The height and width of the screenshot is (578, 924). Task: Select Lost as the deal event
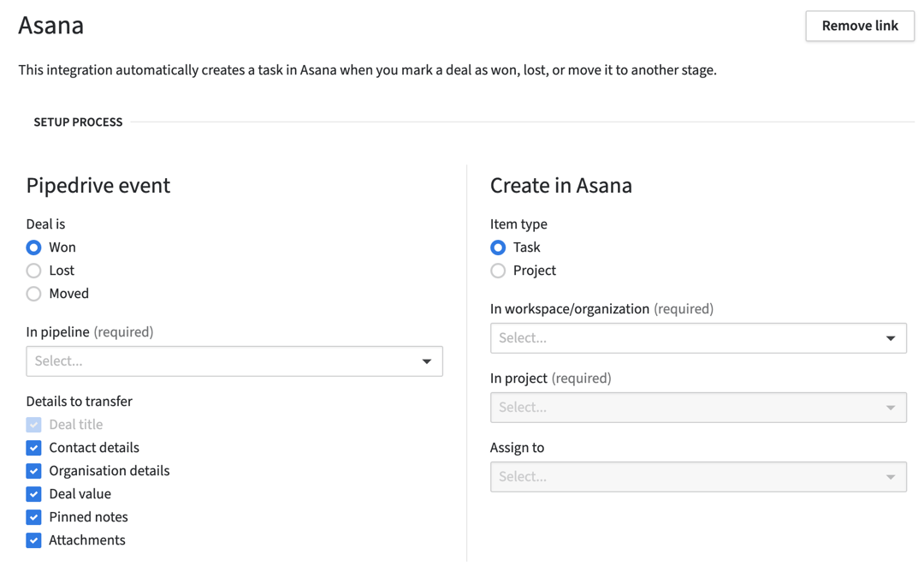(33, 270)
